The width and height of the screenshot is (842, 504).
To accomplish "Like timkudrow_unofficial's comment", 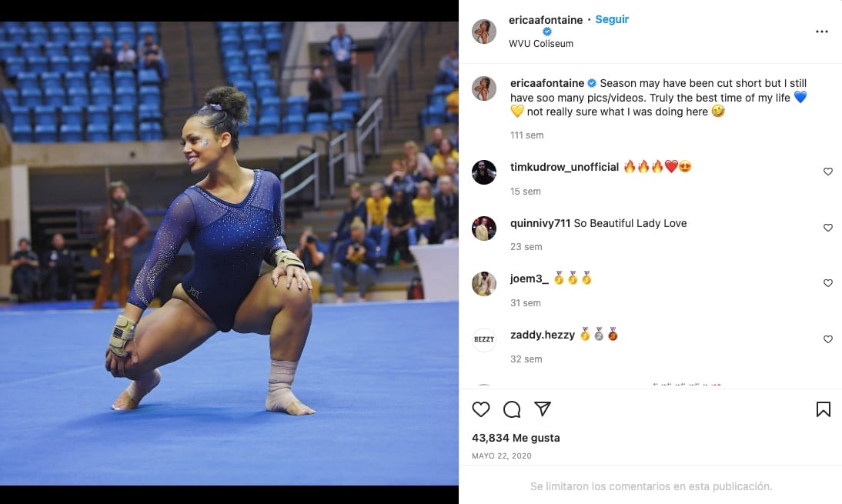I will 828,172.
